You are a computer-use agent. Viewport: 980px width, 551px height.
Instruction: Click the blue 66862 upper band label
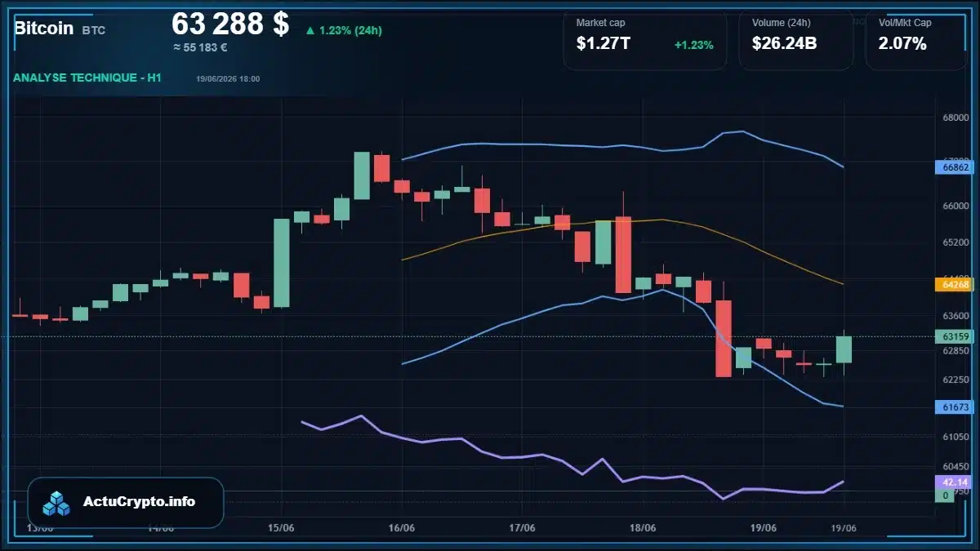click(955, 167)
